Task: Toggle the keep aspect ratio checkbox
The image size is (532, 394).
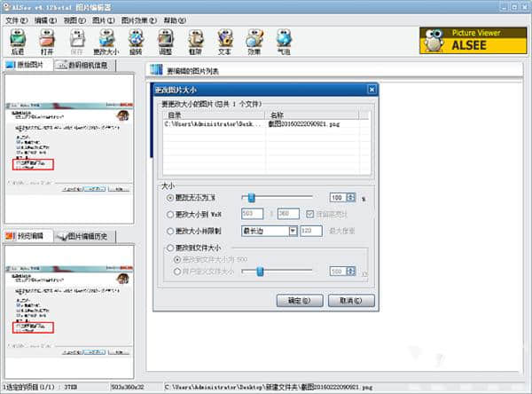Action: click(309, 214)
